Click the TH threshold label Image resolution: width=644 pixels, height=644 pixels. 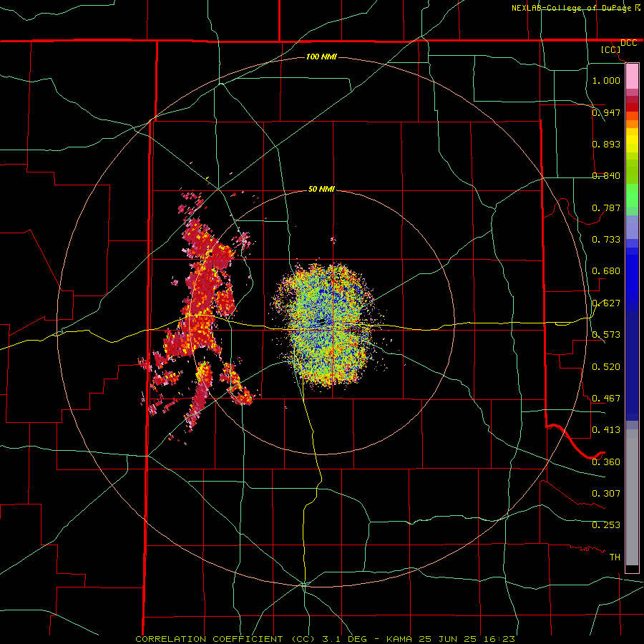point(615,557)
